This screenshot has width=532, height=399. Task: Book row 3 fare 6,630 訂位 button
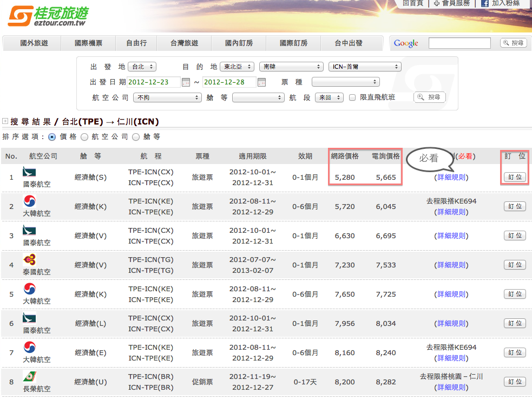point(515,236)
